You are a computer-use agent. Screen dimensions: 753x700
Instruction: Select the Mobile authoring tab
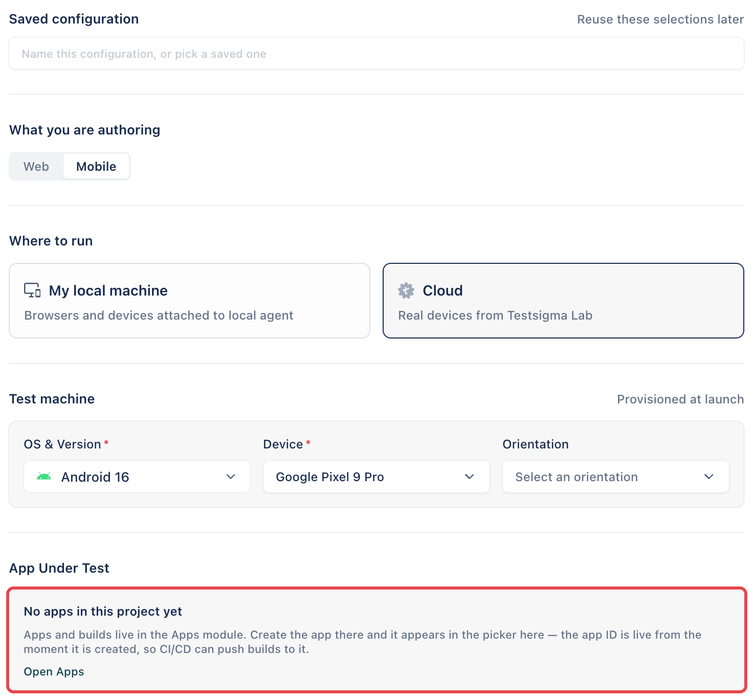point(96,167)
